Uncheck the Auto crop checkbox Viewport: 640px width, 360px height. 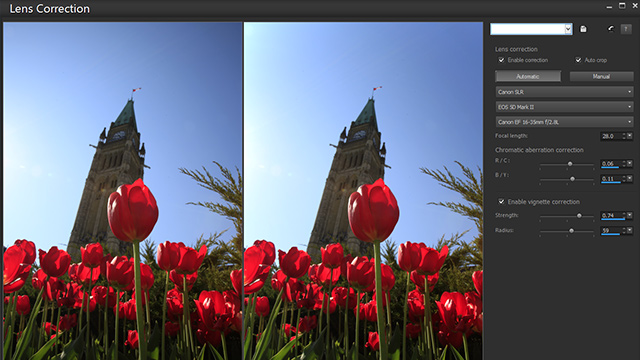[x=578, y=60]
